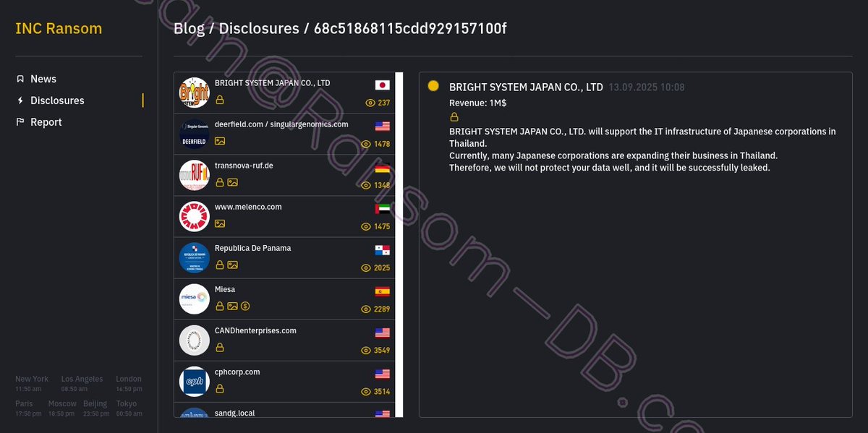Click the Blog breadcrumb link
Image resolution: width=868 pixels, height=433 pixels.
point(190,29)
